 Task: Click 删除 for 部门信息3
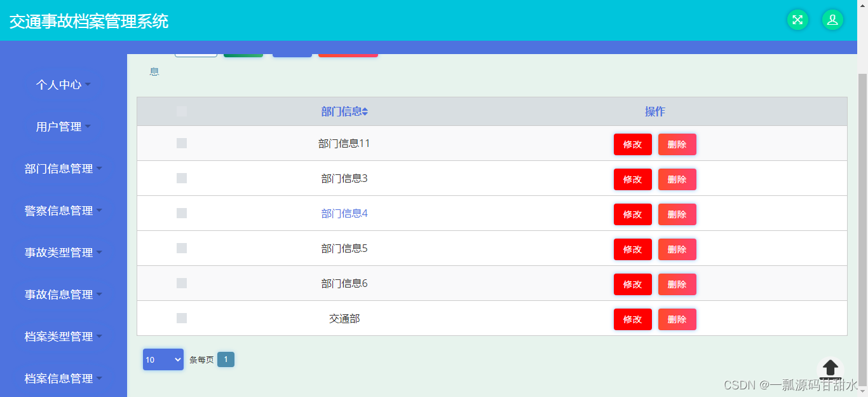pyautogui.click(x=677, y=179)
